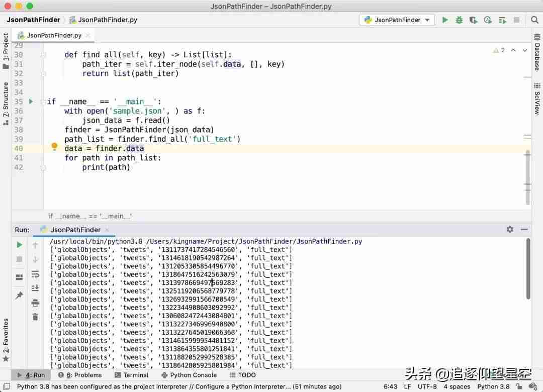Toggle fold marker at line 42
The image size is (543, 392).
(x=43, y=167)
